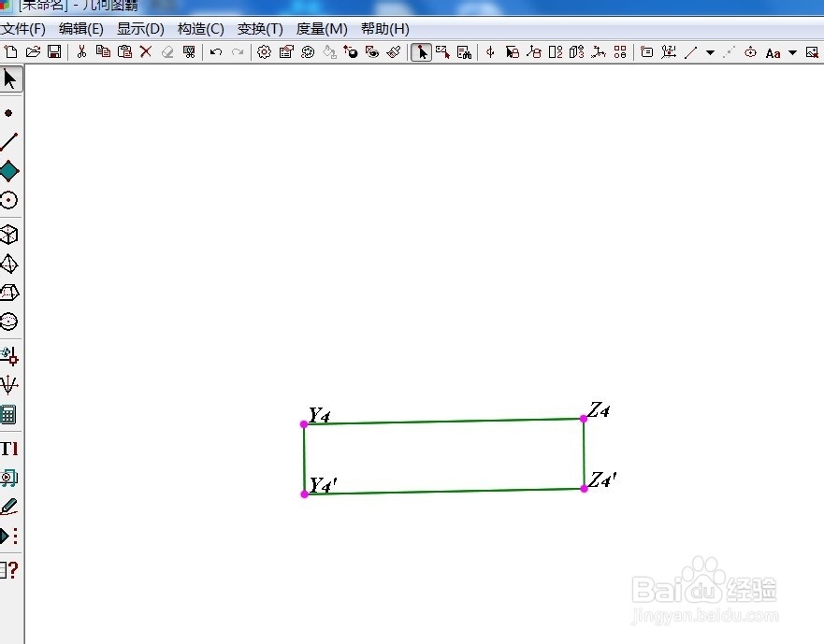Click the color palette icon

[308, 52]
